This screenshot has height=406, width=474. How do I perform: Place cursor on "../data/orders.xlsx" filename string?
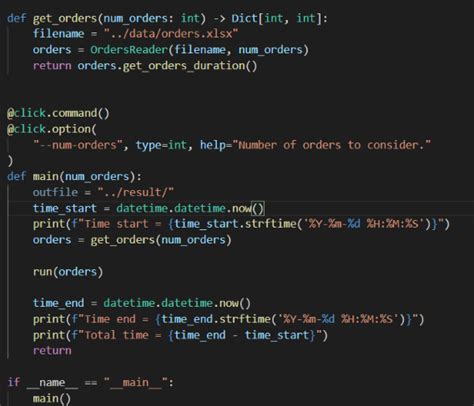coord(171,34)
